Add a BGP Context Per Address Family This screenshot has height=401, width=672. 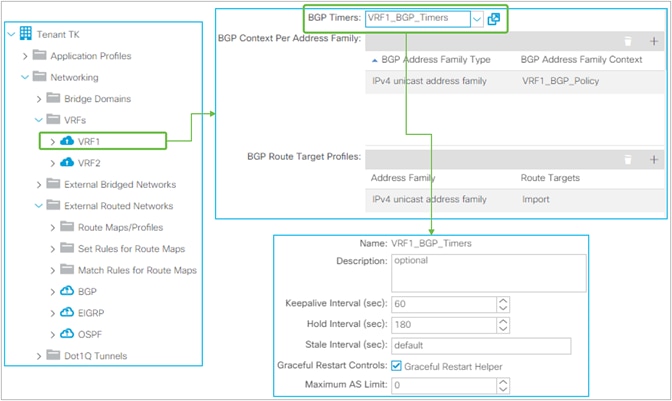[x=654, y=41]
